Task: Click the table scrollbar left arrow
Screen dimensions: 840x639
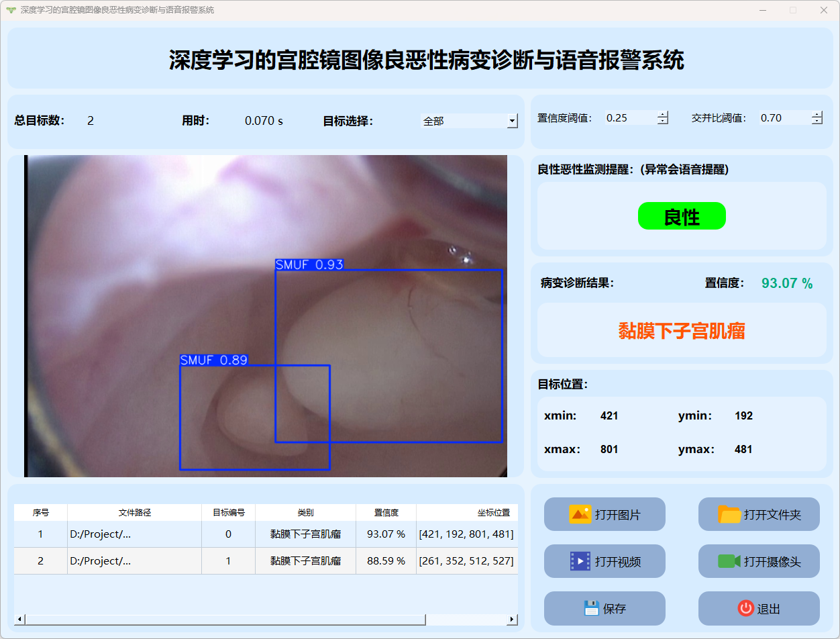Action: 19,620
